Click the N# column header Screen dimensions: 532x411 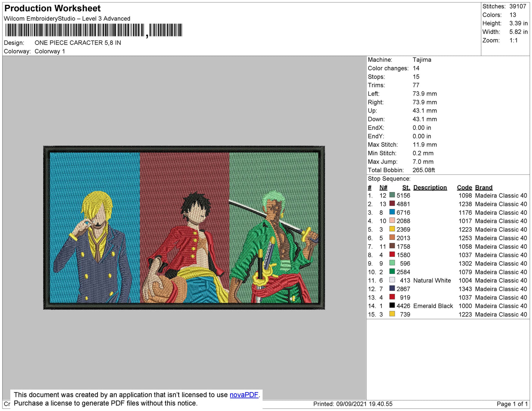pyautogui.click(x=383, y=187)
